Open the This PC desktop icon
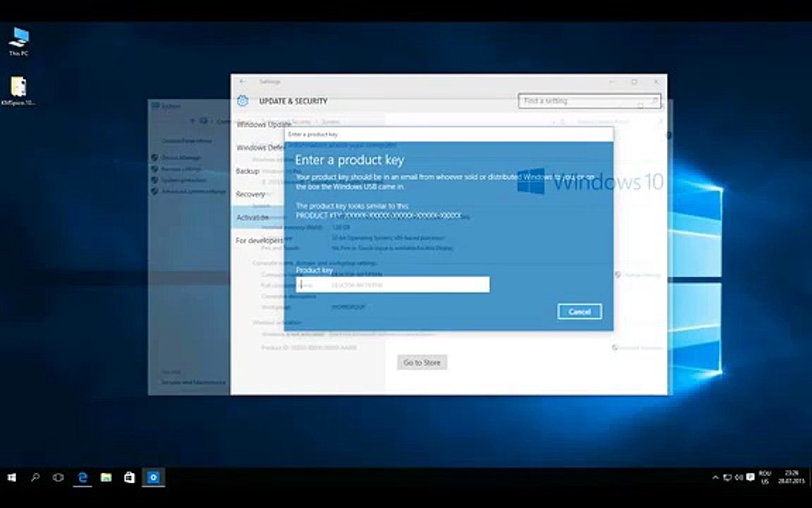Image resolution: width=812 pixels, height=508 pixels. [18, 42]
